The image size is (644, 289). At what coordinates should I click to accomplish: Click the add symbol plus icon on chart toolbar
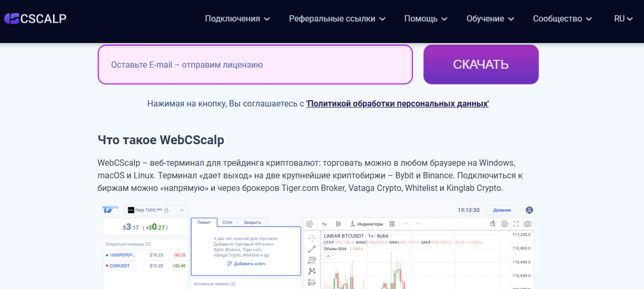point(309,224)
